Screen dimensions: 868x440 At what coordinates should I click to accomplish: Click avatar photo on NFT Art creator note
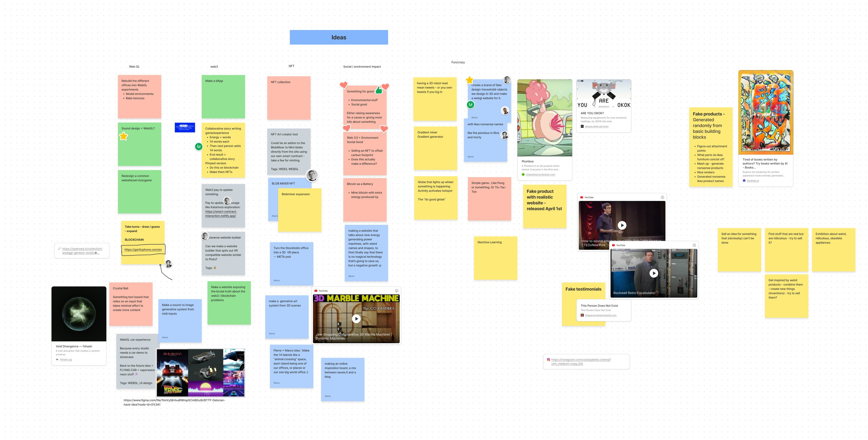(312, 175)
